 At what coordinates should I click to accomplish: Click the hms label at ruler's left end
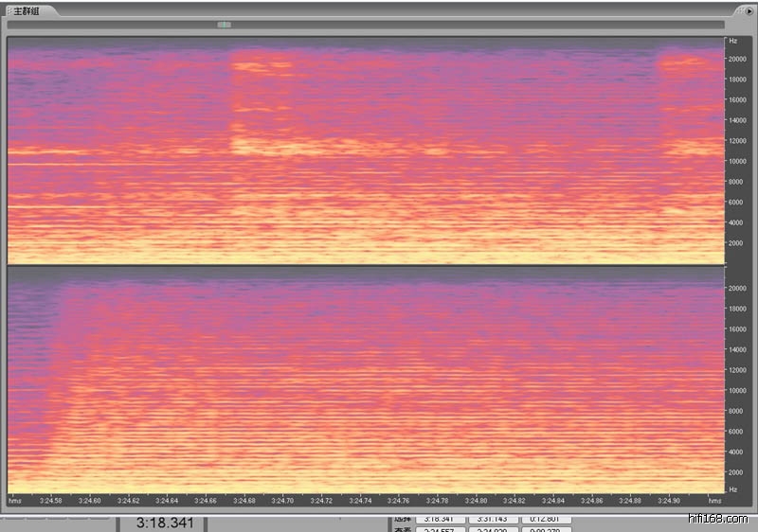pos(15,500)
